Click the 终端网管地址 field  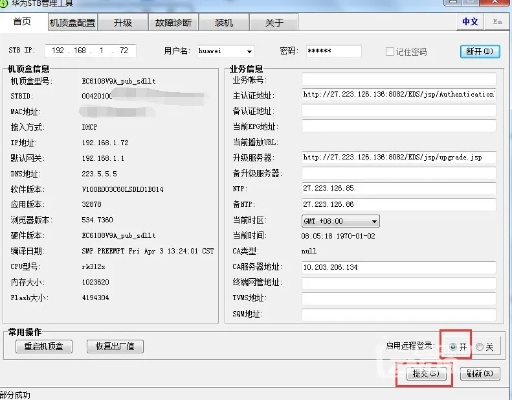pos(399,283)
